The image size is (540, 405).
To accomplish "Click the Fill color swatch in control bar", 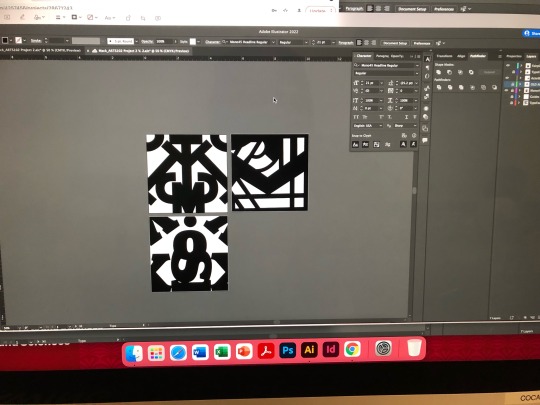I will (x=5, y=40).
